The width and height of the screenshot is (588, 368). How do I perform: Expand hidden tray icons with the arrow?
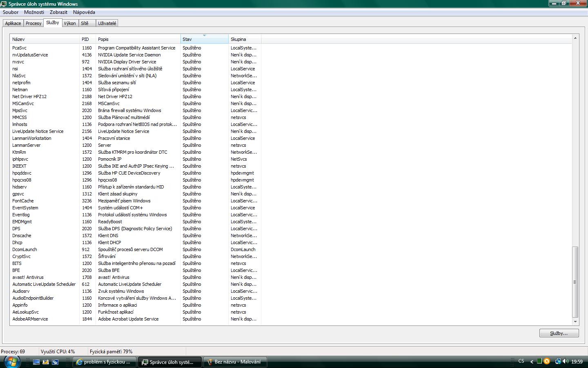[x=532, y=361]
